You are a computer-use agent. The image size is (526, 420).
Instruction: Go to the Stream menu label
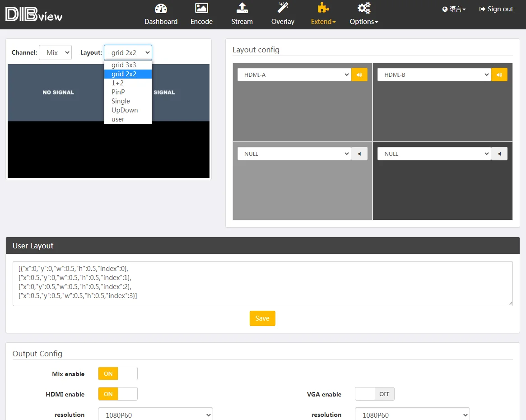242,22
